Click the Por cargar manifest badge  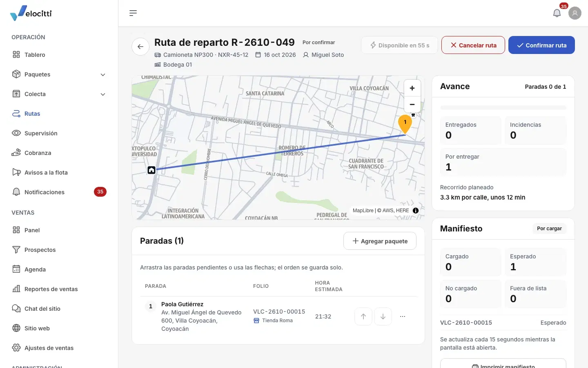click(x=549, y=229)
